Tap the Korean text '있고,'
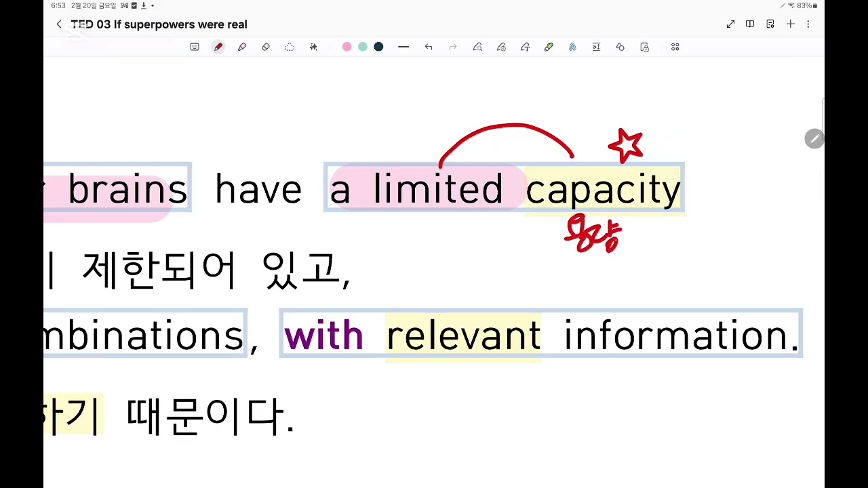868x488 pixels. [x=307, y=270]
